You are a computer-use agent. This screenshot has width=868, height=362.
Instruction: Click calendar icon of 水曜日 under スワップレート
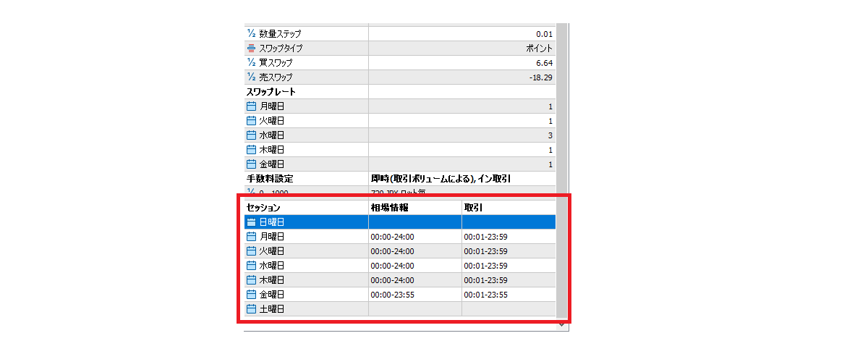pyautogui.click(x=252, y=135)
